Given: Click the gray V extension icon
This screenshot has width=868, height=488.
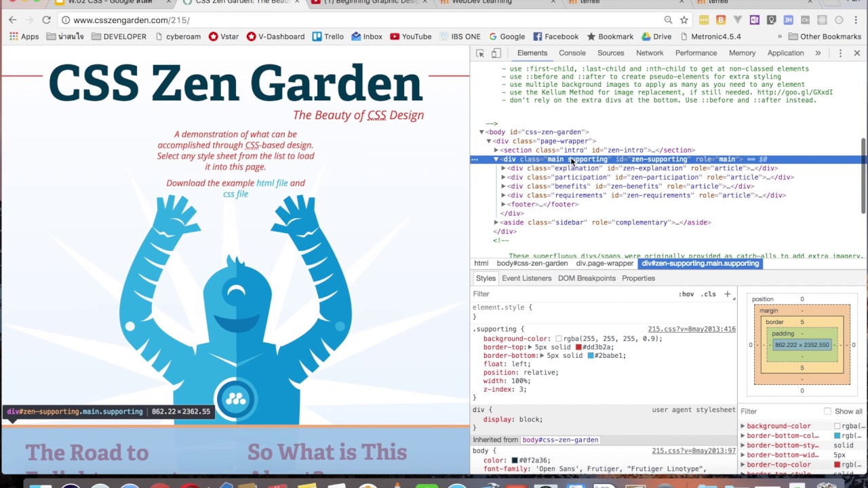Looking at the screenshot, I should (x=738, y=20).
